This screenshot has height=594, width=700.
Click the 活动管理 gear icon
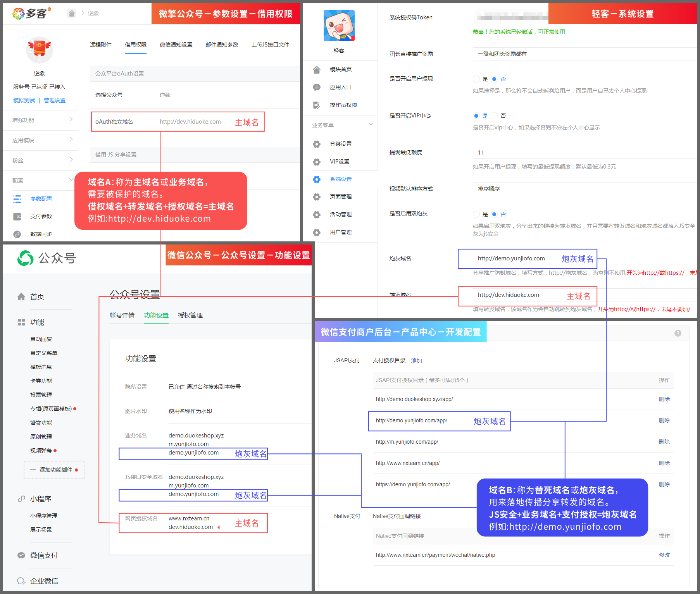(317, 215)
